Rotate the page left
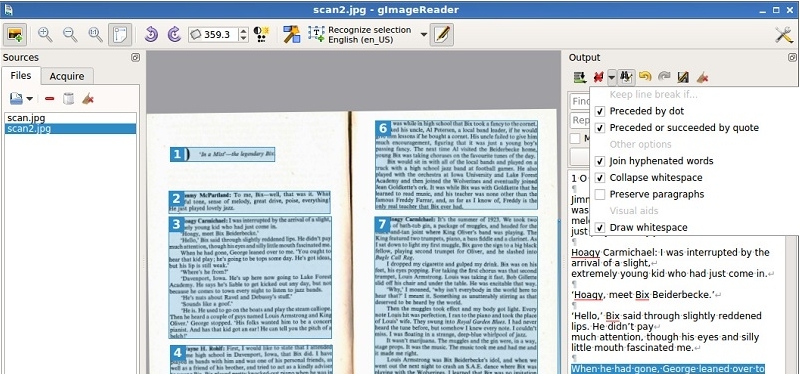Viewport: 800px width, 374px height. click(x=151, y=35)
